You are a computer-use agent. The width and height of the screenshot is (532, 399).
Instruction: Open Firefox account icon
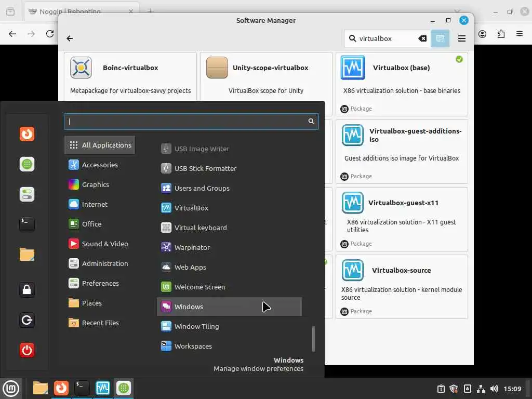point(483,34)
